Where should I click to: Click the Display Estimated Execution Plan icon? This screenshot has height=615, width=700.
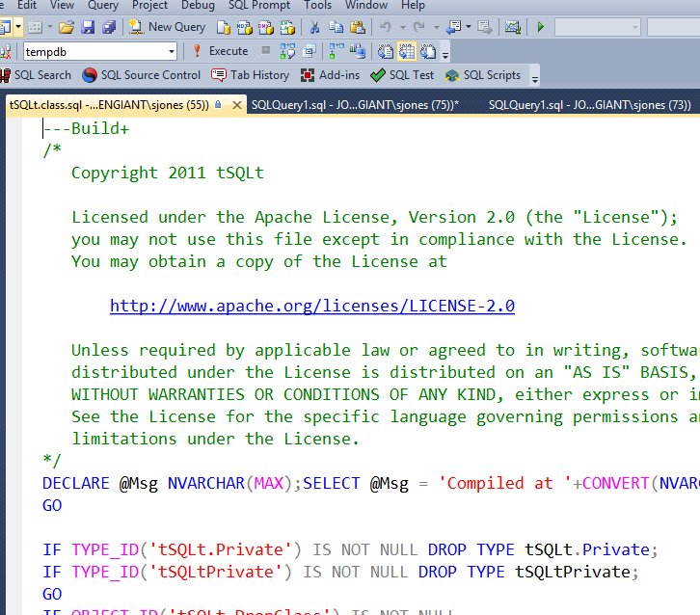287,51
